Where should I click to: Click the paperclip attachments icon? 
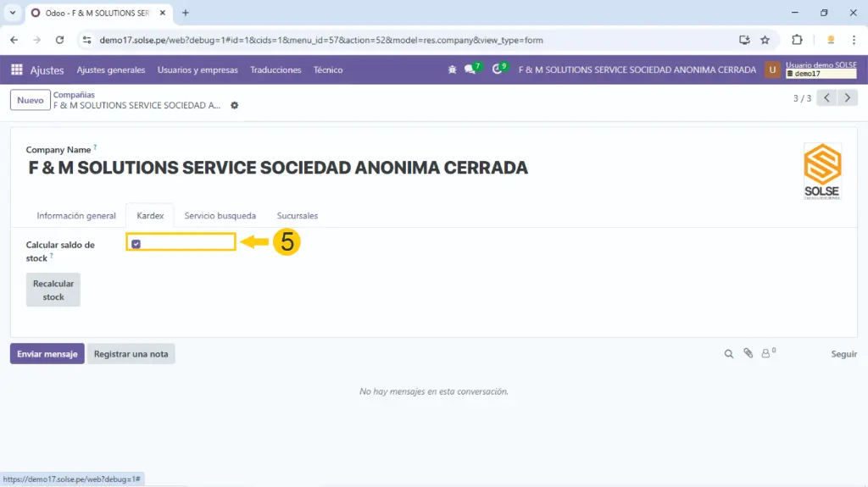pos(748,354)
